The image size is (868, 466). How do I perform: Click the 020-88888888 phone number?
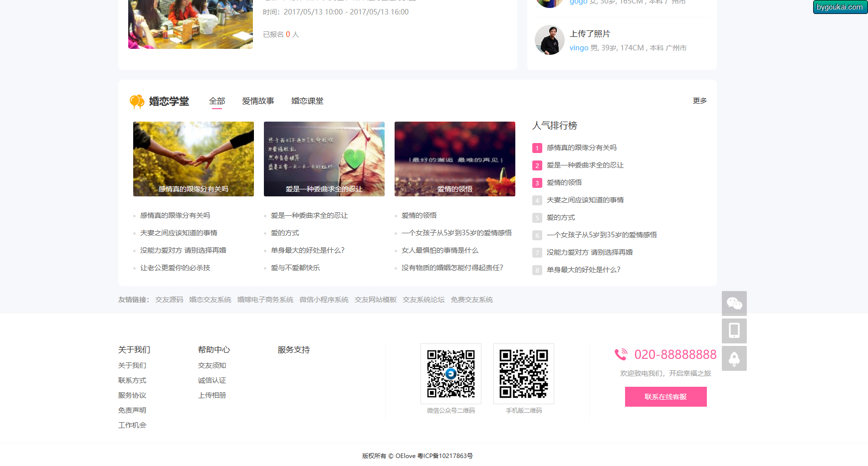[x=675, y=355]
